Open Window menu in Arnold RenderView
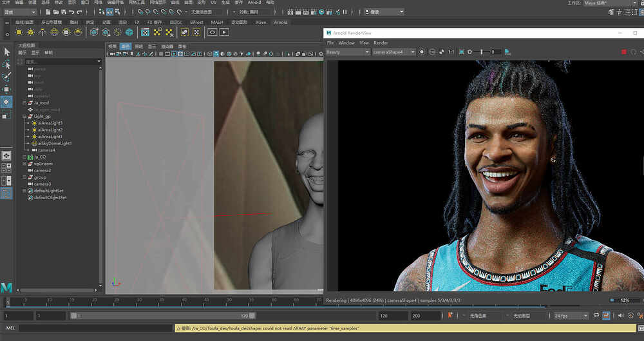Viewport: 644px width, 341px height. coord(346,43)
